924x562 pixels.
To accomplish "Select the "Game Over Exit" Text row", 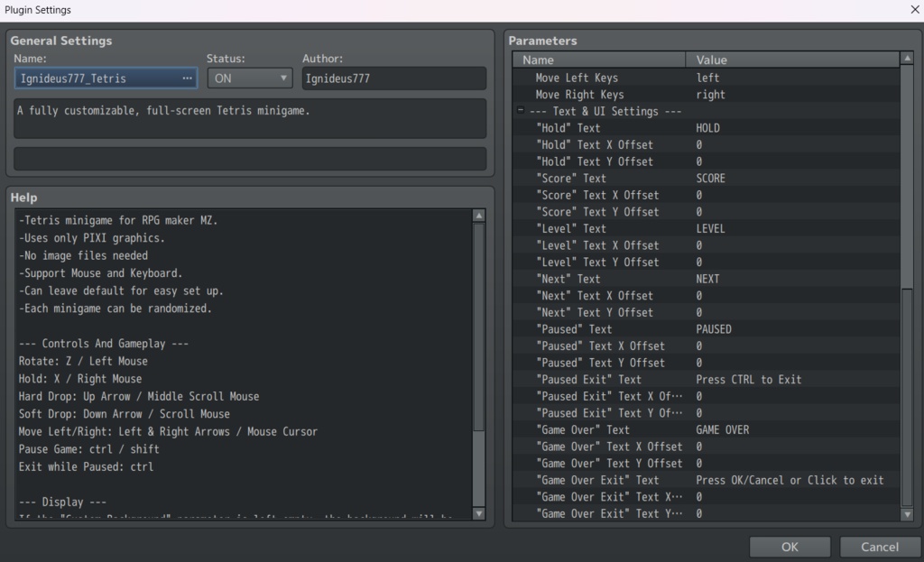I will tap(706, 480).
